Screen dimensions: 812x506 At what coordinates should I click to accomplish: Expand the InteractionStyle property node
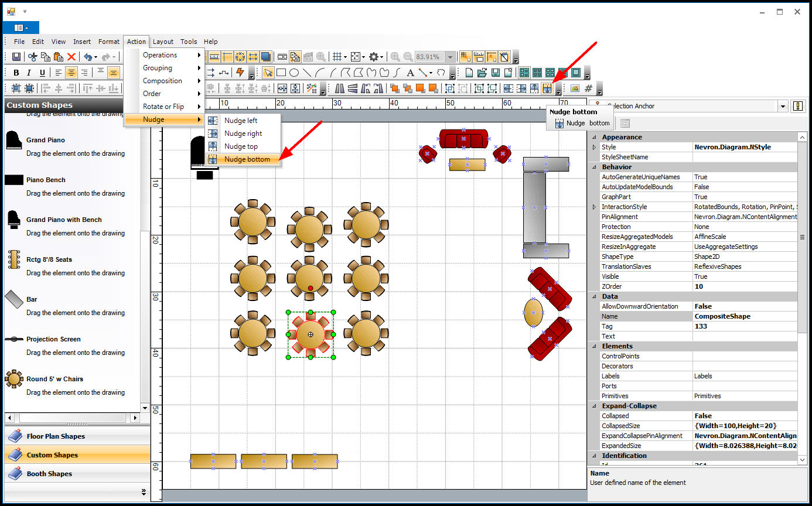(x=594, y=207)
